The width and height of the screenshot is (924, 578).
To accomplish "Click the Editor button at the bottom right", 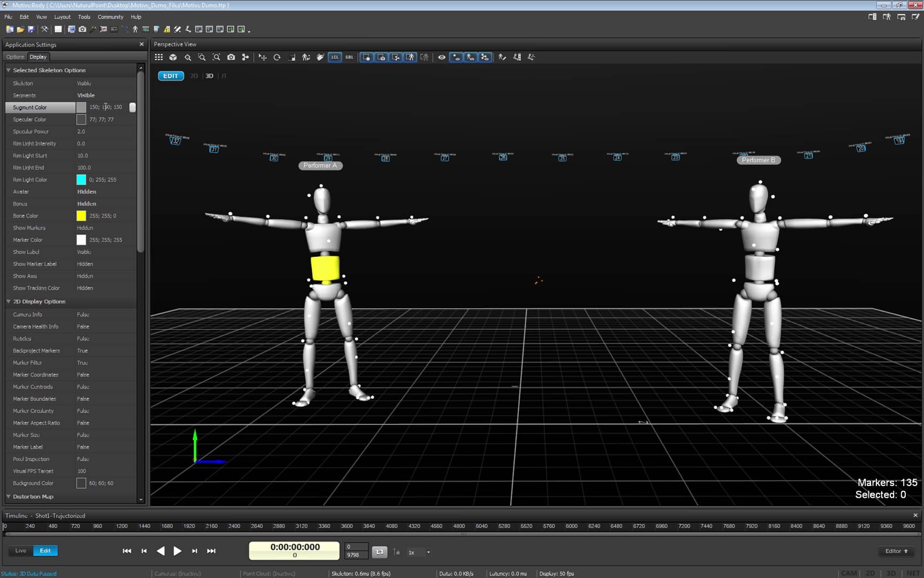I will [x=896, y=551].
